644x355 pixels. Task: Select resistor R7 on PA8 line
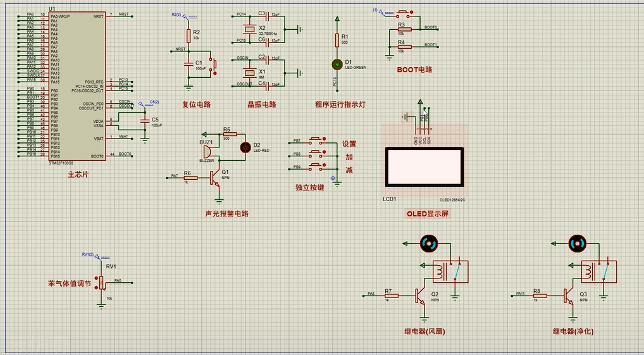click(388, 294)
